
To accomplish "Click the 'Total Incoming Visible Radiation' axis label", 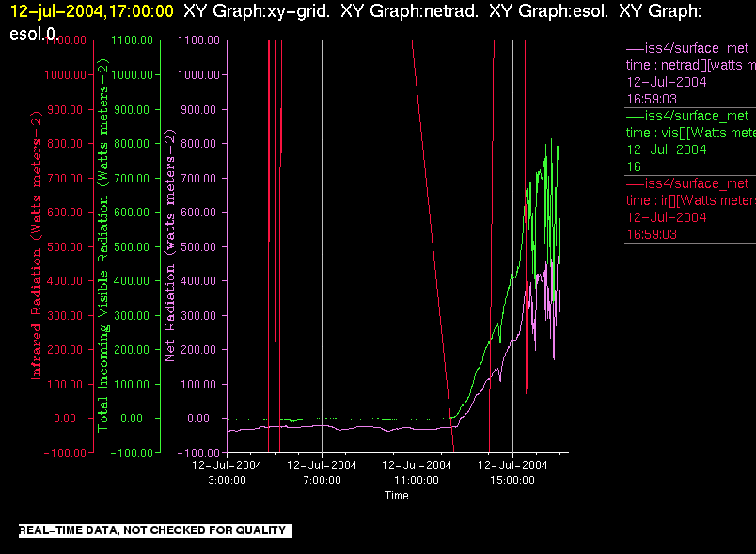I will 103,245.
